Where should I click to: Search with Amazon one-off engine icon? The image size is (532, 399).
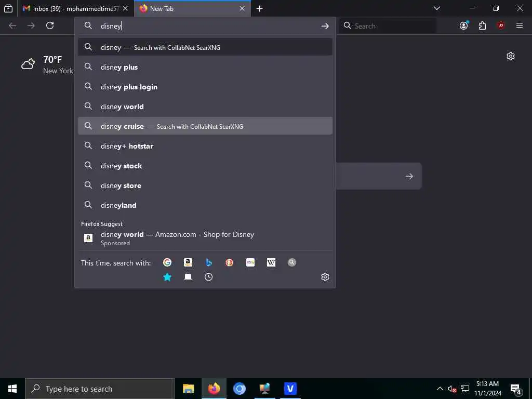[188, 262]
